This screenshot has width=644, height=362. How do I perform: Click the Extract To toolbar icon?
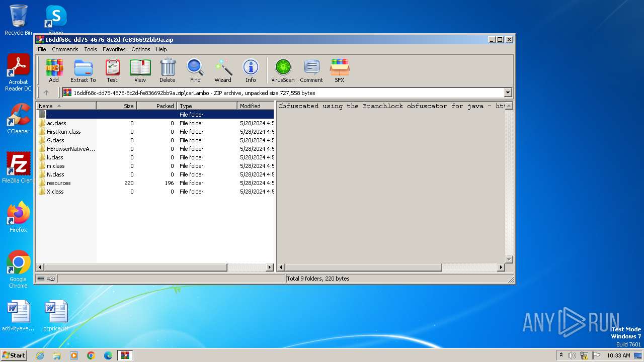tap(83, 70)
